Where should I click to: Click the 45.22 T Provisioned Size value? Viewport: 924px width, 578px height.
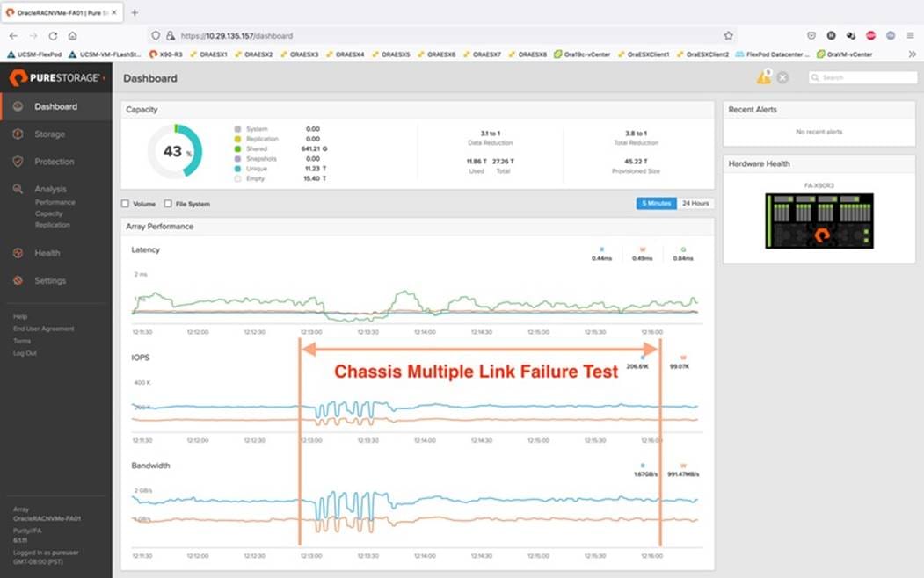[636, 162]
